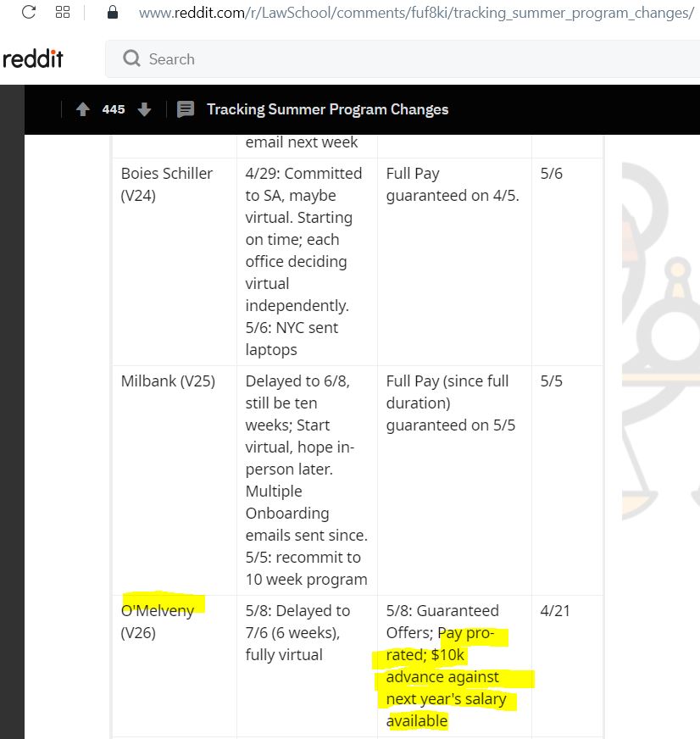Click the browser reload icon

[x=29, y=12]
